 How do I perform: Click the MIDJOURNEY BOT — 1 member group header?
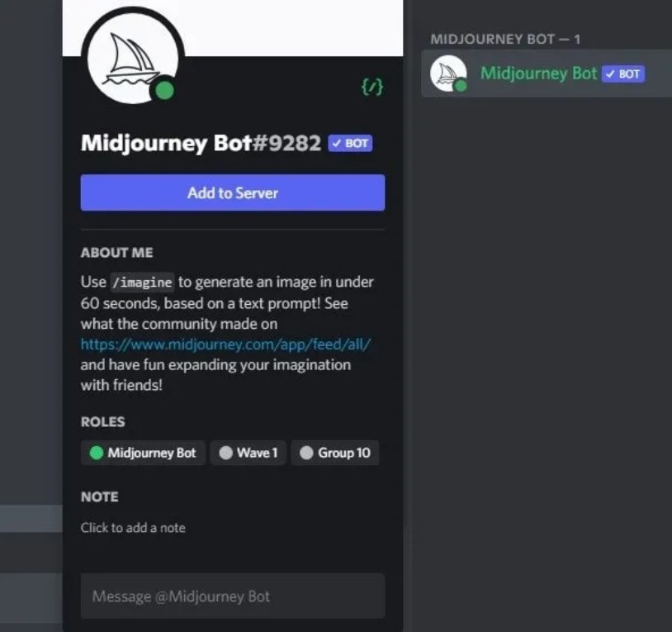coord(505,39)
